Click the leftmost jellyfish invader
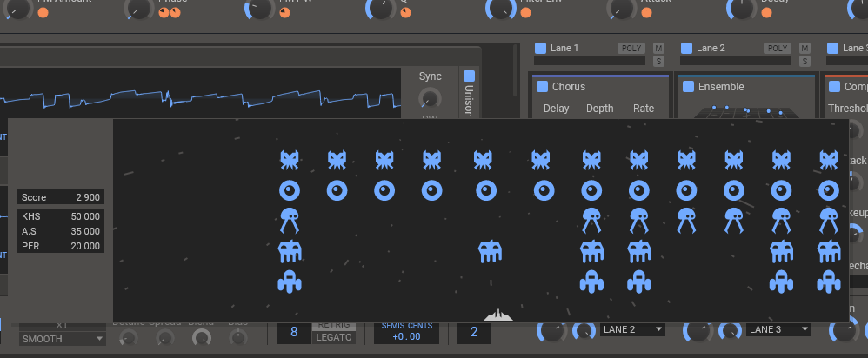The height and width of the screenshot is (358, 868). 290,220
